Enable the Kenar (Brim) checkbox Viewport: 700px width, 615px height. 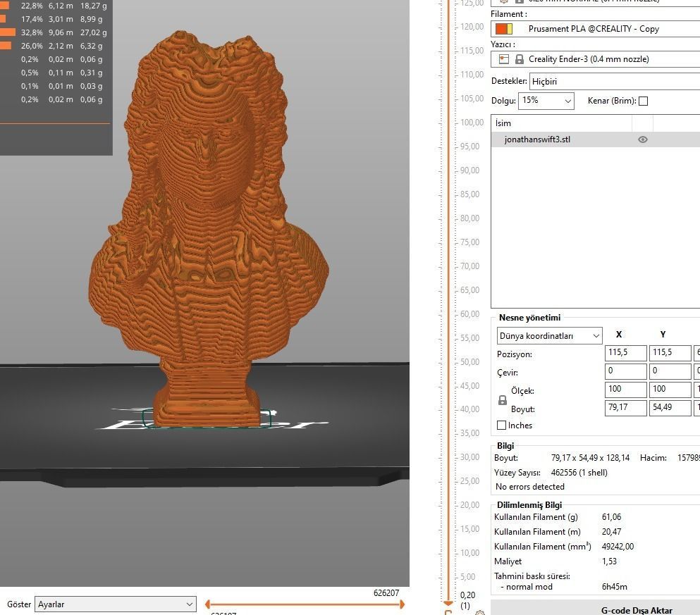pos(644,101)
